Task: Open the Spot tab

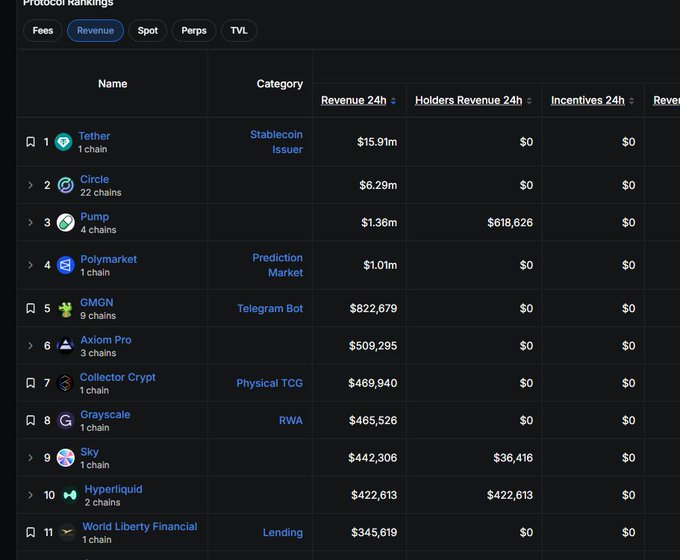Action: coord(147,31)
